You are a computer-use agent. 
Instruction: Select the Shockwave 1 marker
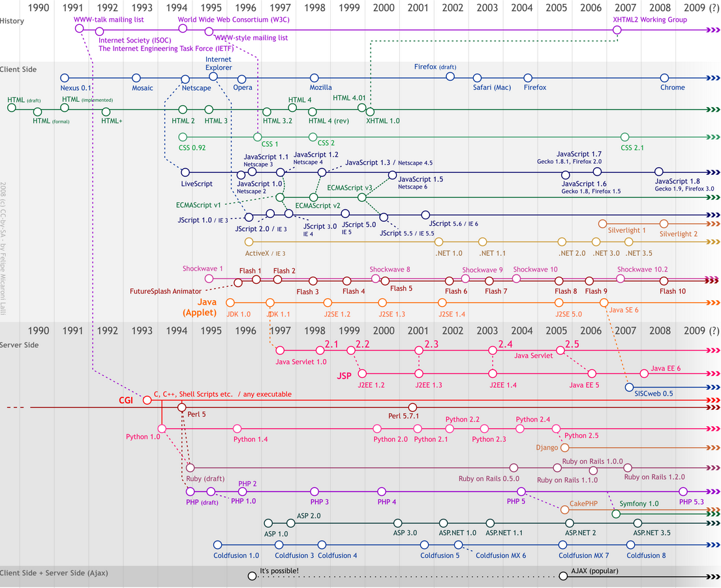point(209,279)
